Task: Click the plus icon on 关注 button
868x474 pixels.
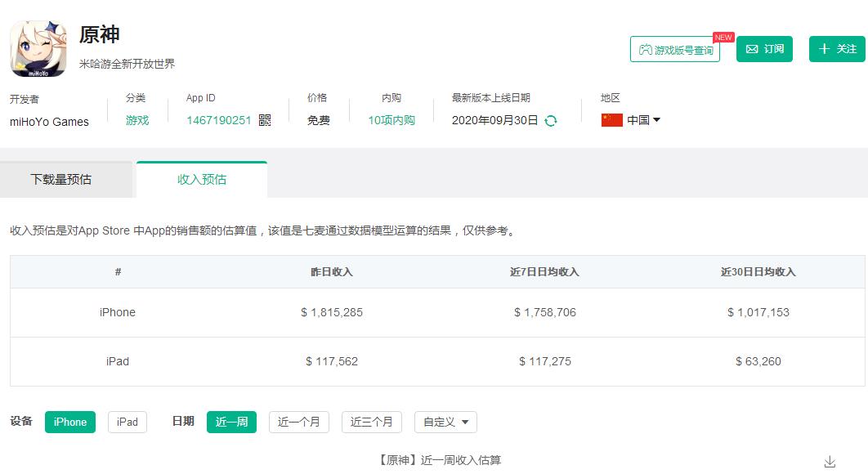Action: (x=824, y=49)
